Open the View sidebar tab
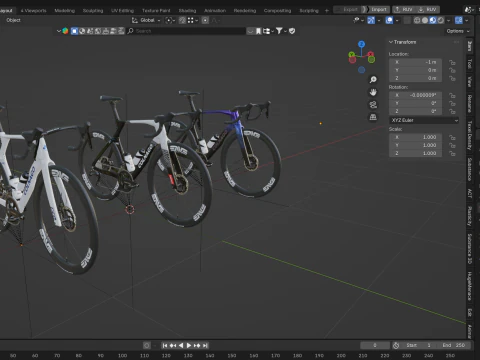The width and height of the screenshot is (480, 360). tap(470, 82)
